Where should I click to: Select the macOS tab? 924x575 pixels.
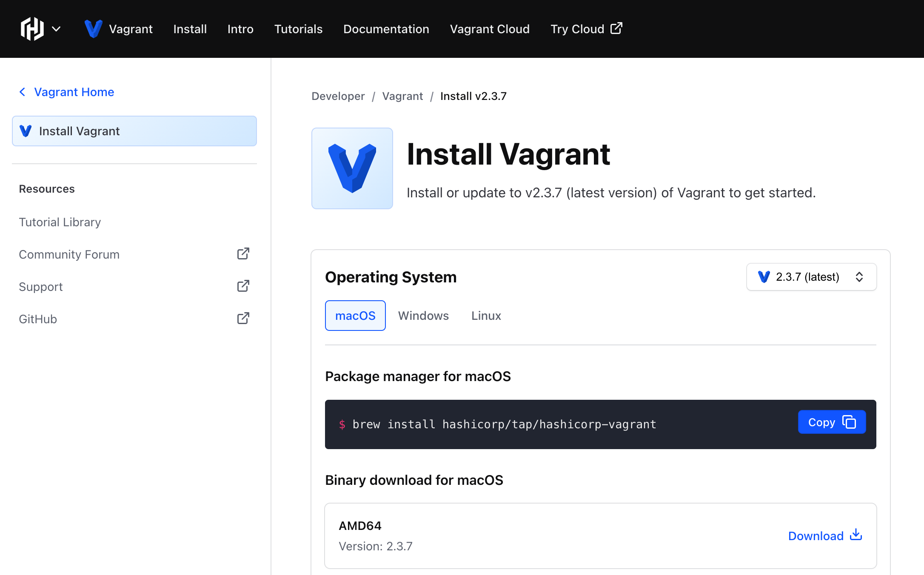(355, 316)
